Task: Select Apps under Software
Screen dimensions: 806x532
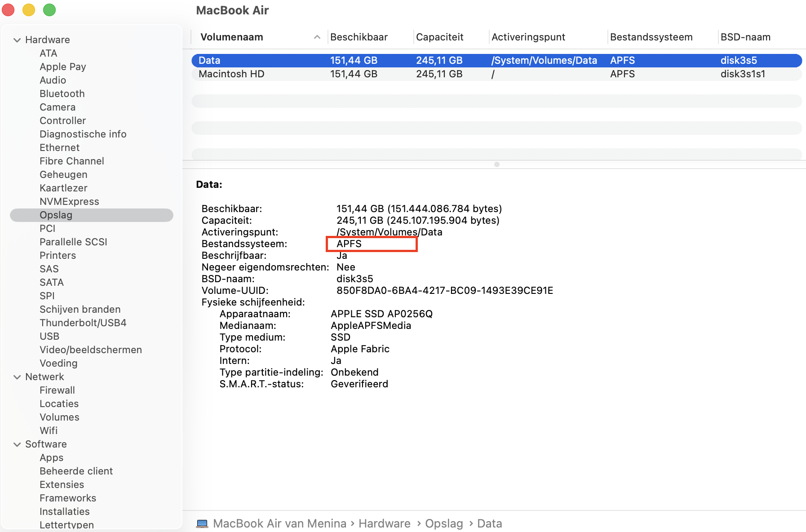Action: pos(51,457)
